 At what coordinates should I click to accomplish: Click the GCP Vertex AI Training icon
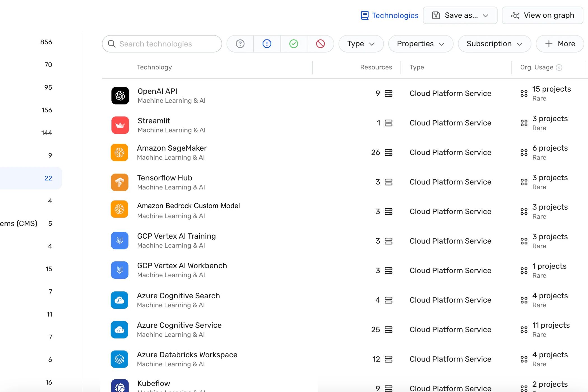[x=120, y=241]
